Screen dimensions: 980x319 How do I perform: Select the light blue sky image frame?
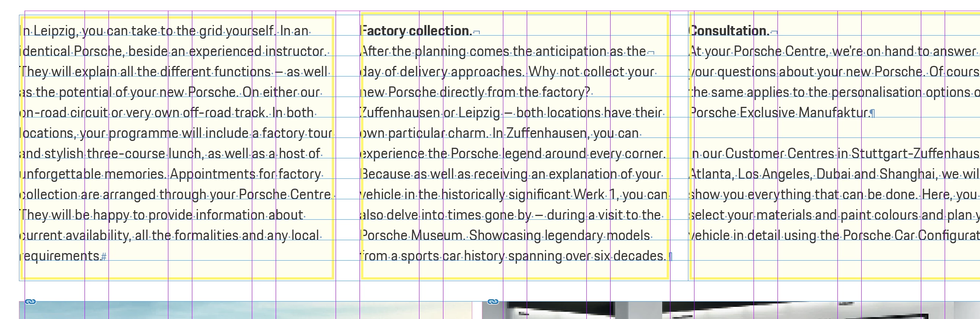(245, 310)
